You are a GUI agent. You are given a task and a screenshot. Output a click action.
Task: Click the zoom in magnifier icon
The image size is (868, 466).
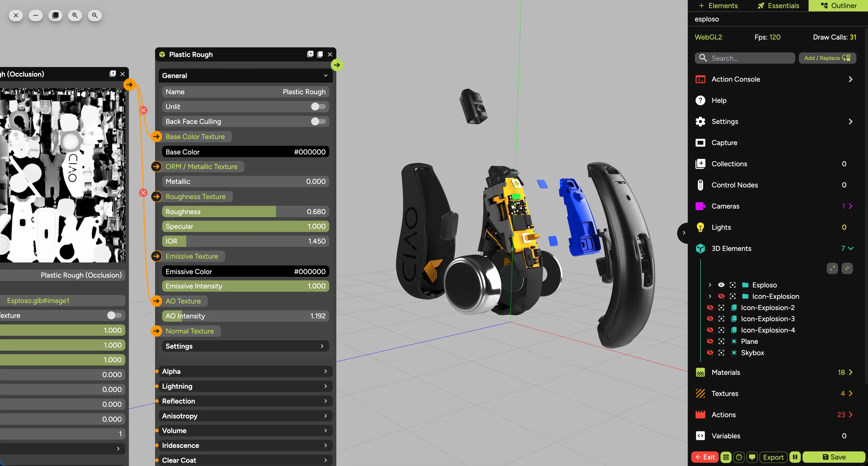pos(75,16)
